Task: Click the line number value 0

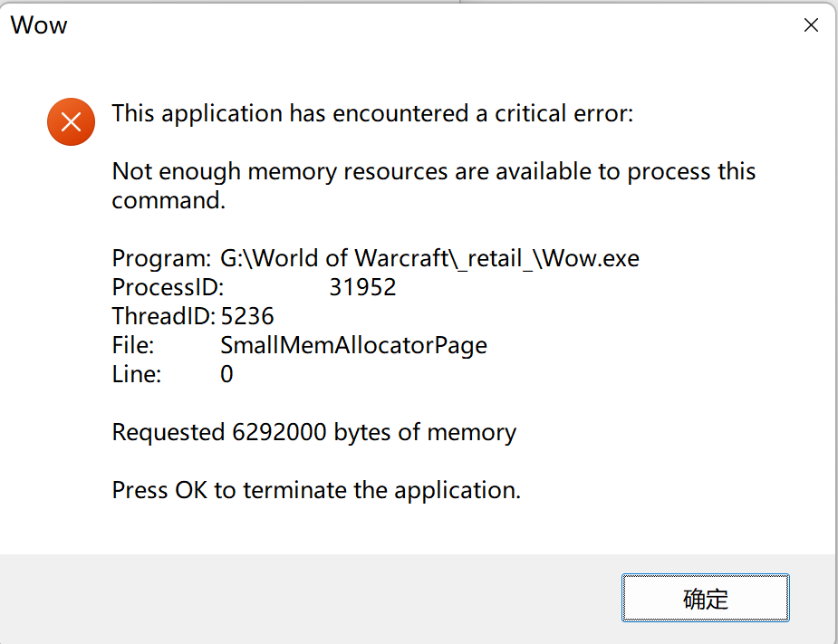Action: click(x=227, y=375)
